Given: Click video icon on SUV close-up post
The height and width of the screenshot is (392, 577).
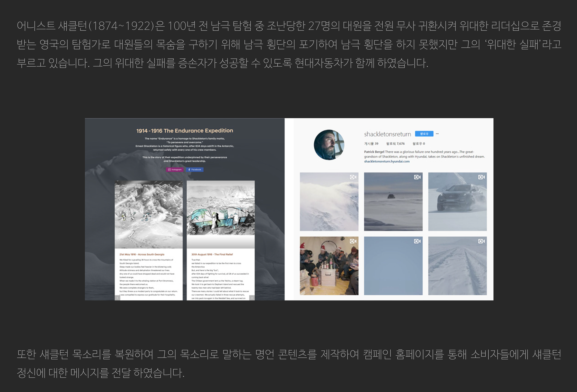Looking at the screenshot, I should [481, 177].
